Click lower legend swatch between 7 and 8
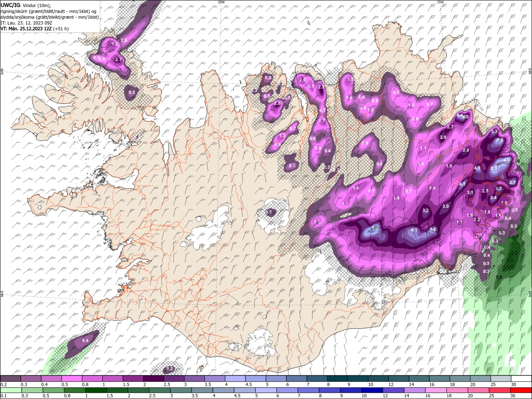This screenshot has width=532, height=399. coord(308,390)
